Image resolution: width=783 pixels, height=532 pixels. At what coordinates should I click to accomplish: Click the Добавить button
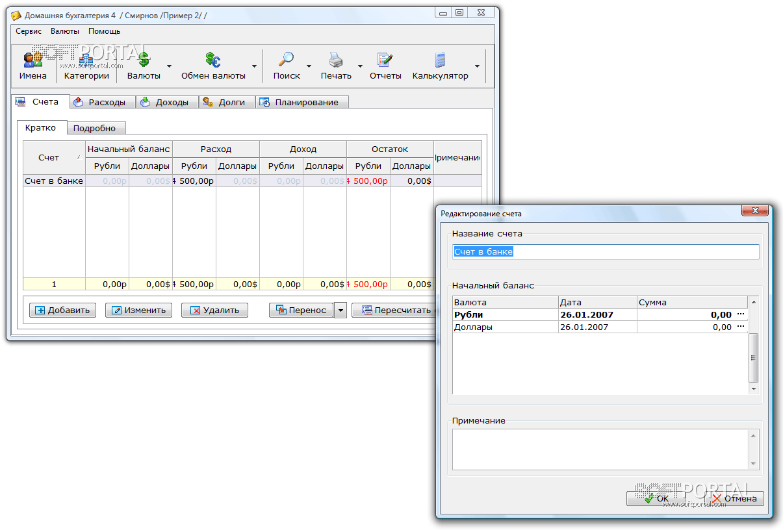tap(63, 310)
